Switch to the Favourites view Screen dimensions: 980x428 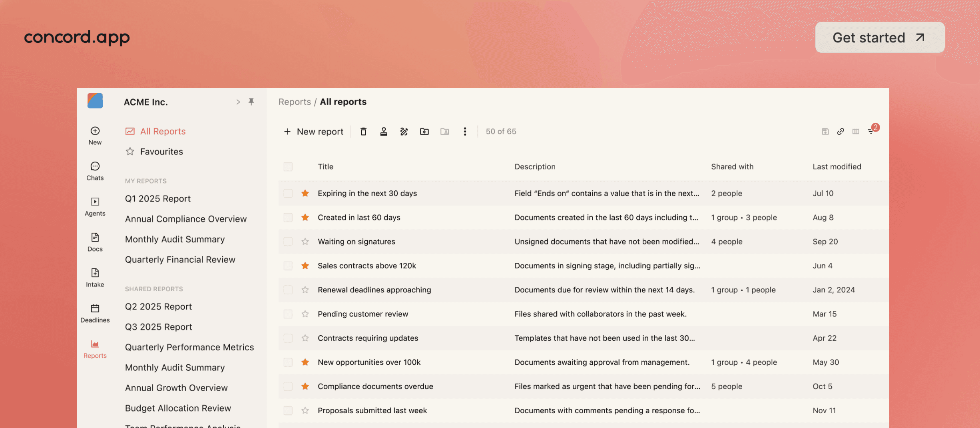(x=161, y=151)
